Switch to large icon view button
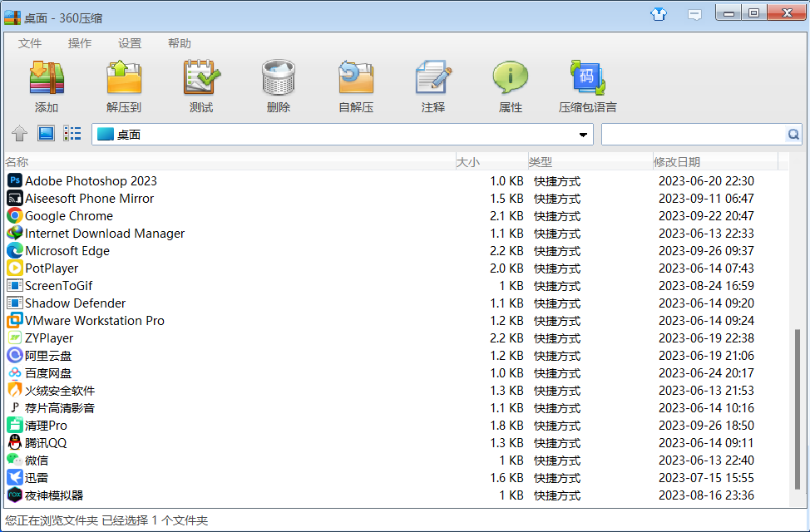 [46, 134]
